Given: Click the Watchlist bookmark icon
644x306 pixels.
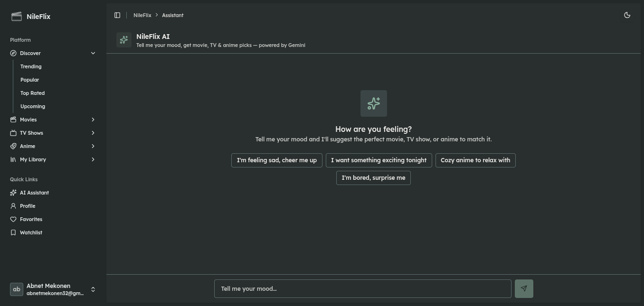Looking at the screenshot, I should click(13, 232).
